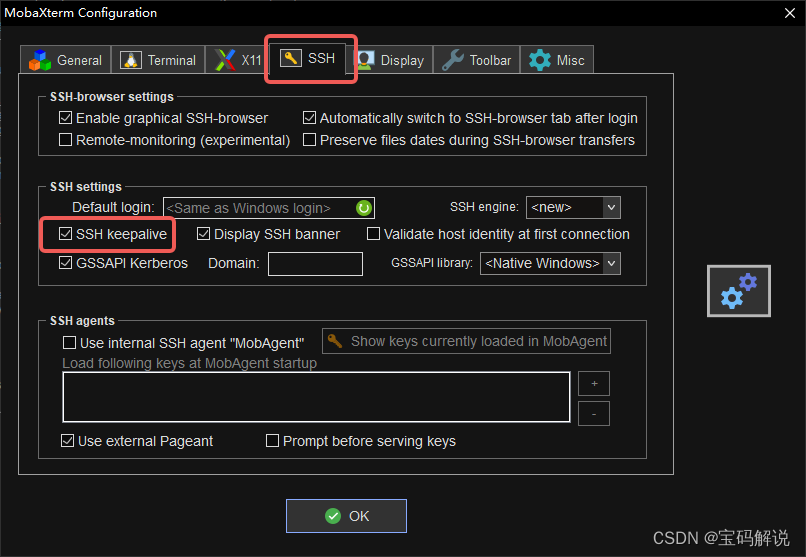Click the Kerberos Domain input field

coord(315,264)
